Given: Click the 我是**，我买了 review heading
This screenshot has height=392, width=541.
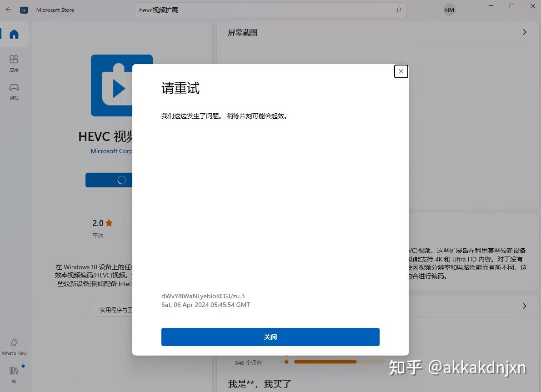Looking at the screenshot, I should click(260, 384).
